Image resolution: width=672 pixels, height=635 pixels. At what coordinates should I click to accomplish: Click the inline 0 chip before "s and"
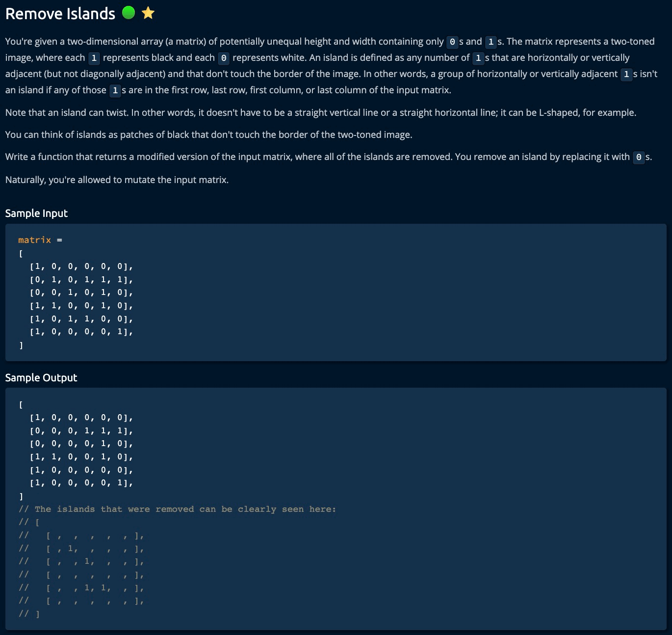(x=452, y=42)
